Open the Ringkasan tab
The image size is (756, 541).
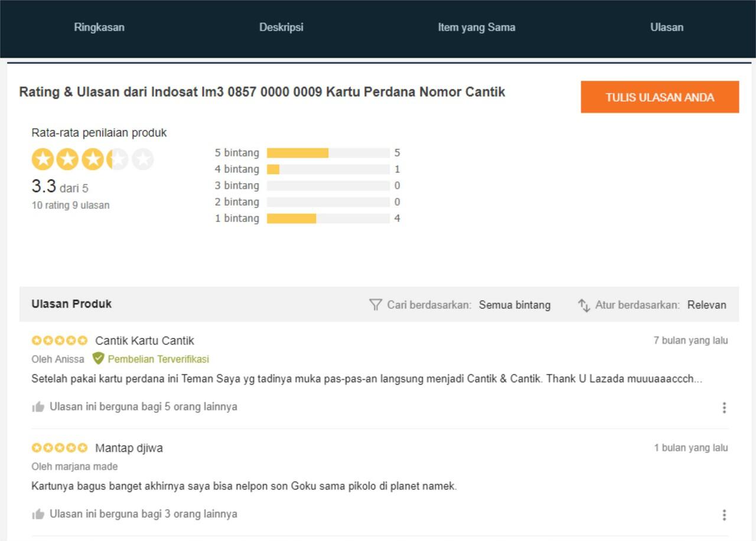click(99, 27)
